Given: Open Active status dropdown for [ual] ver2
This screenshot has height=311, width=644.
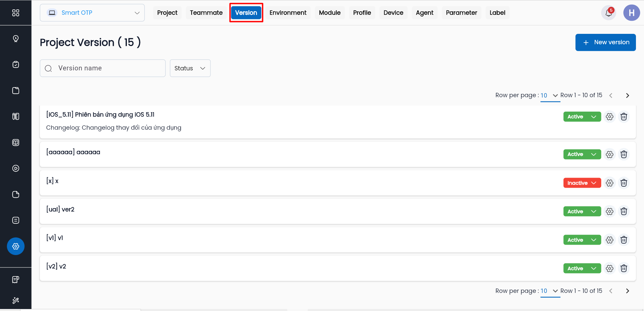Looking at the screenshot, I should point(582,211).
